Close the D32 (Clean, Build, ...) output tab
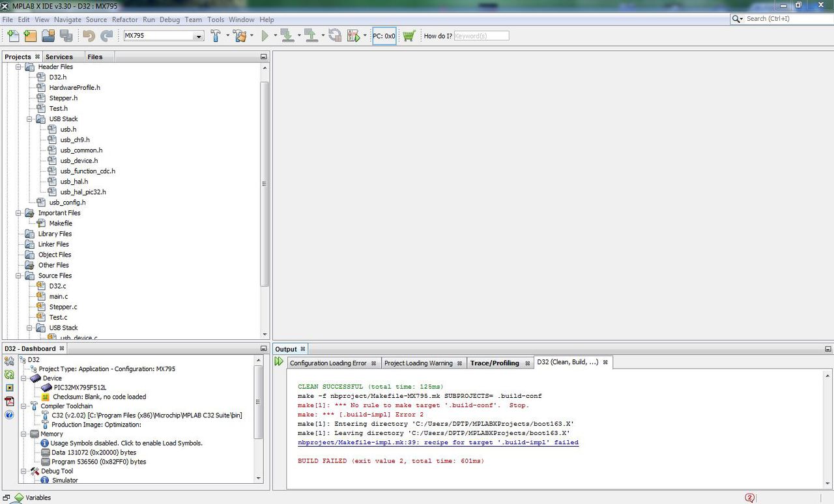The width and height of the screenshot is (834, 504). 605,362
